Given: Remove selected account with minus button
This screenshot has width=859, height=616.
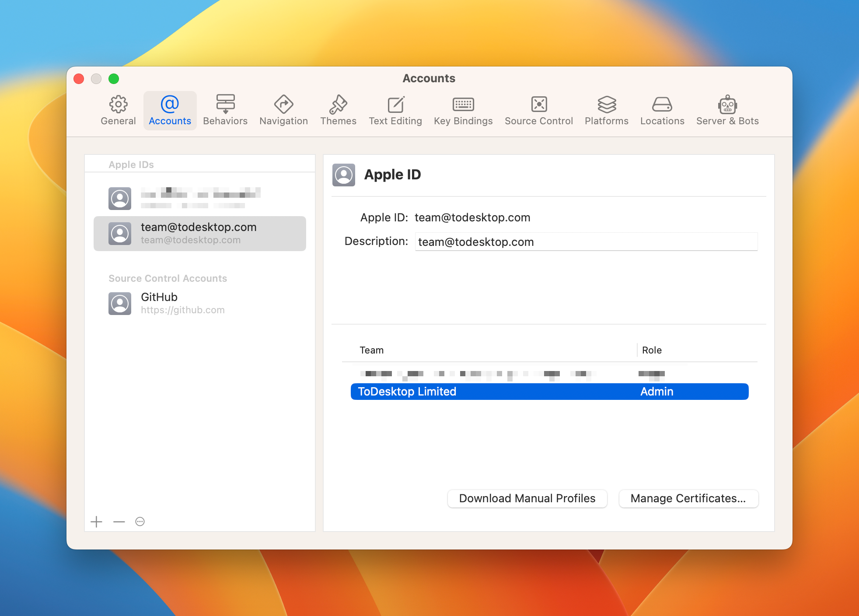Looking at the screenshot, I should (x=119, y=521).
